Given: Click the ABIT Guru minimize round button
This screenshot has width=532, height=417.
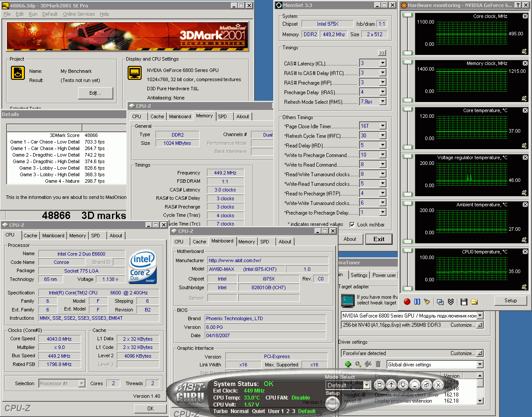Looking at the screenshot, I should [x=415, y=385].
